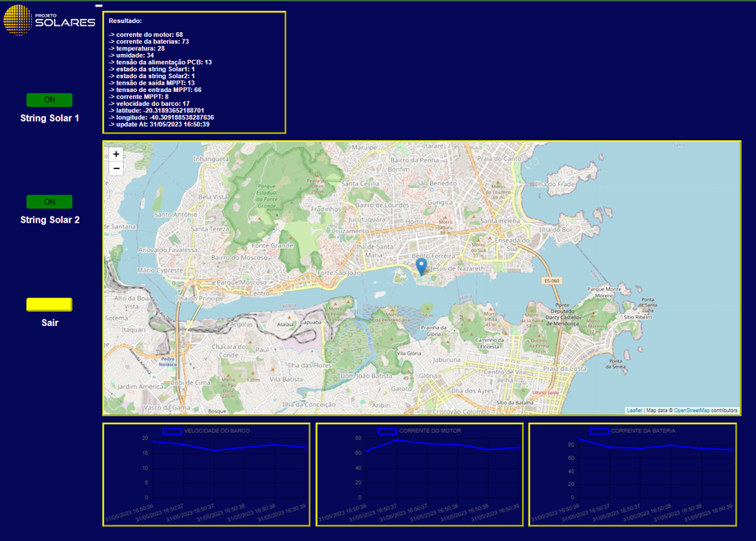Select the longitude value line
756x541 pixels.
[161, 117]
